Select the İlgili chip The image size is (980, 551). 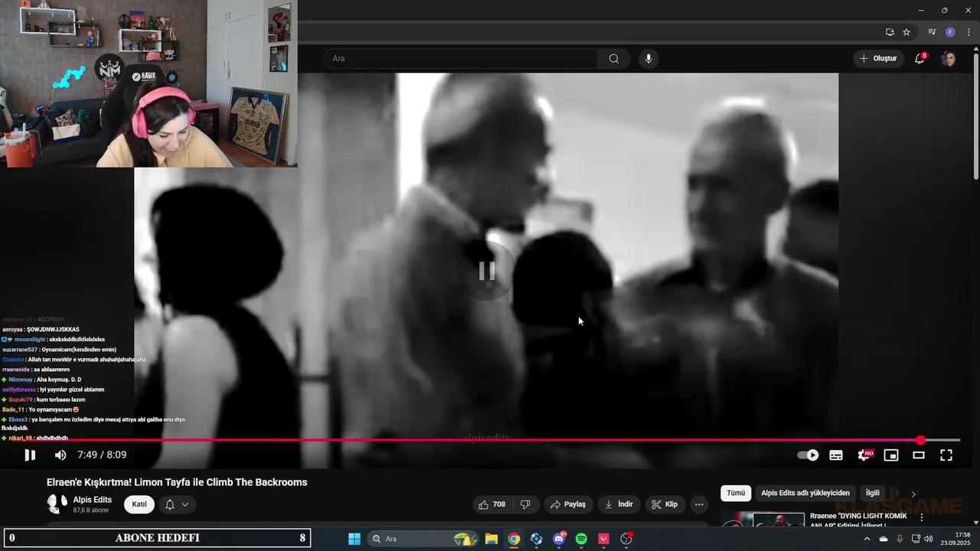pos(873,494)
